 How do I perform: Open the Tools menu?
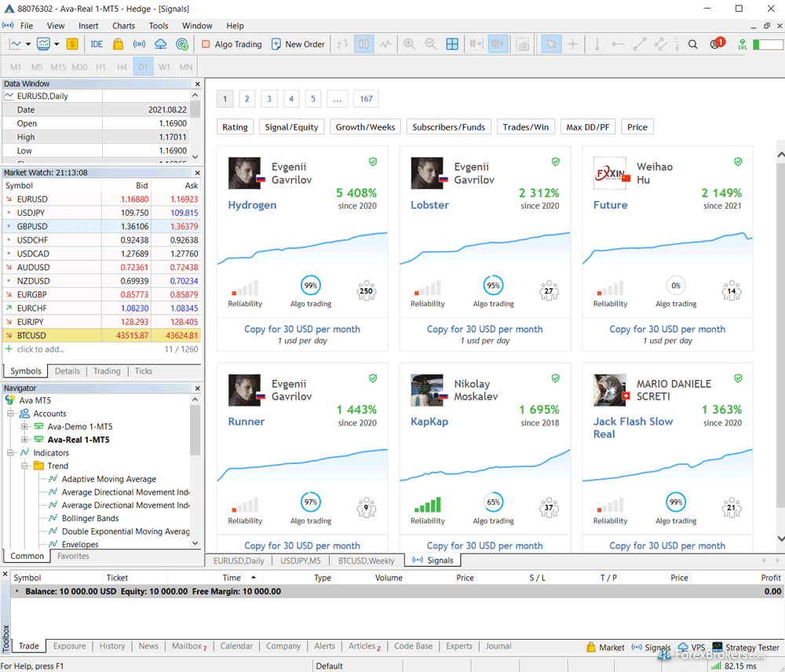click(x=159, y=26)
